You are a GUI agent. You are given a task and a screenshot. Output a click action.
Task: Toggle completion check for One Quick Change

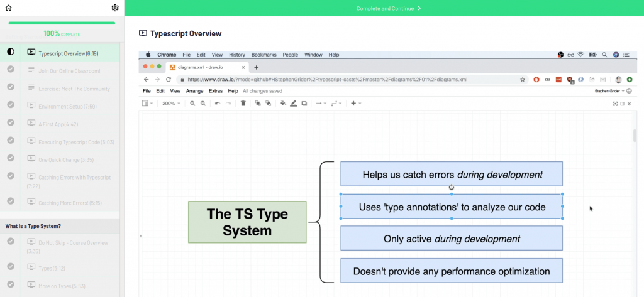pos(11,158)
